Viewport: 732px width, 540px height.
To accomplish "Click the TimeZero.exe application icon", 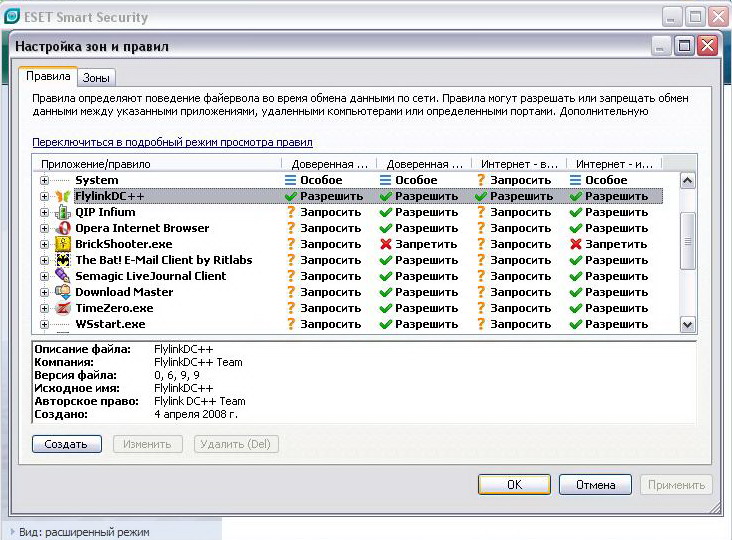I will pyautogui.click(x=62, y=309).
